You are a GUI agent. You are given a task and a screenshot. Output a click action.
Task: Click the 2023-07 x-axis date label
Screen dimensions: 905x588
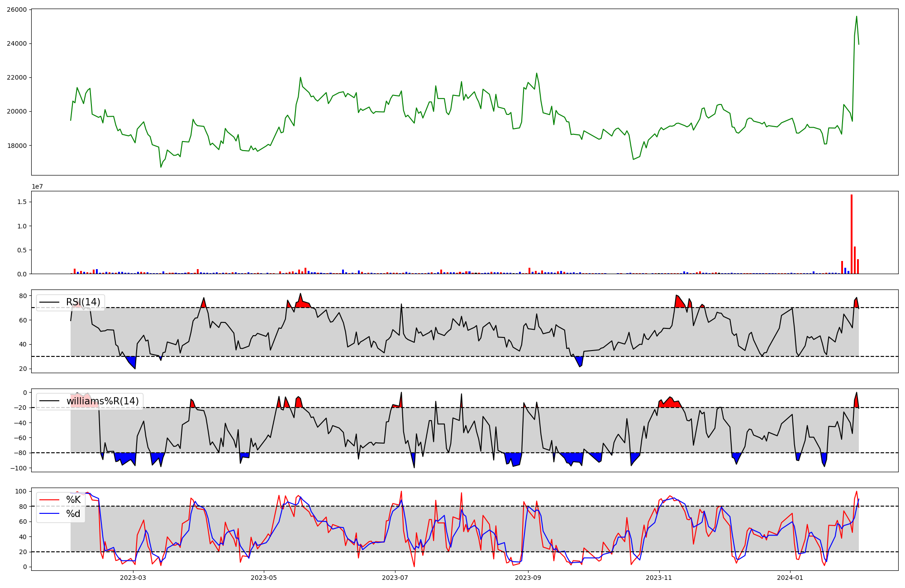tap(395, 578)
